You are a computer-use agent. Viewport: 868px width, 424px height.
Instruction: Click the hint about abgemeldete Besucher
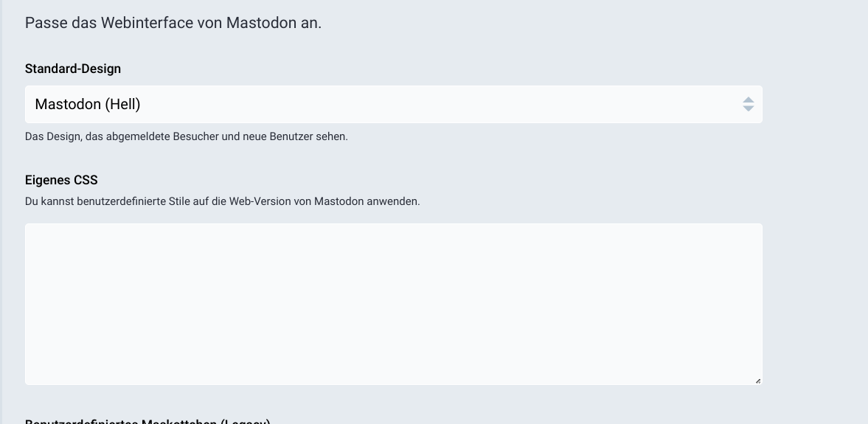click(186, 136)
